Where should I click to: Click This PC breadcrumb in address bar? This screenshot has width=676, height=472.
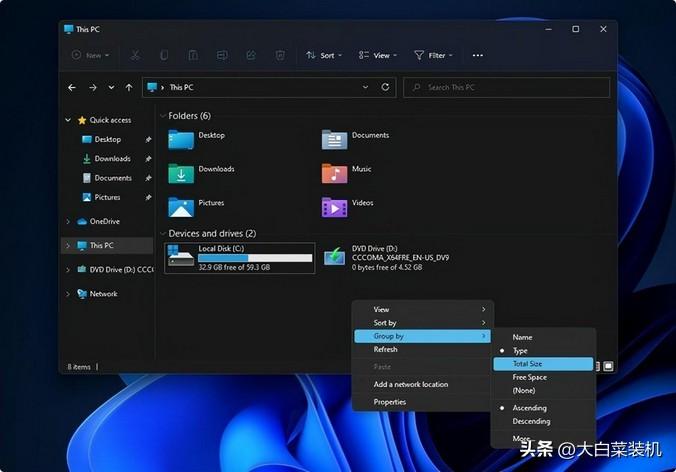pyautogui.click(x=182, y=87)
